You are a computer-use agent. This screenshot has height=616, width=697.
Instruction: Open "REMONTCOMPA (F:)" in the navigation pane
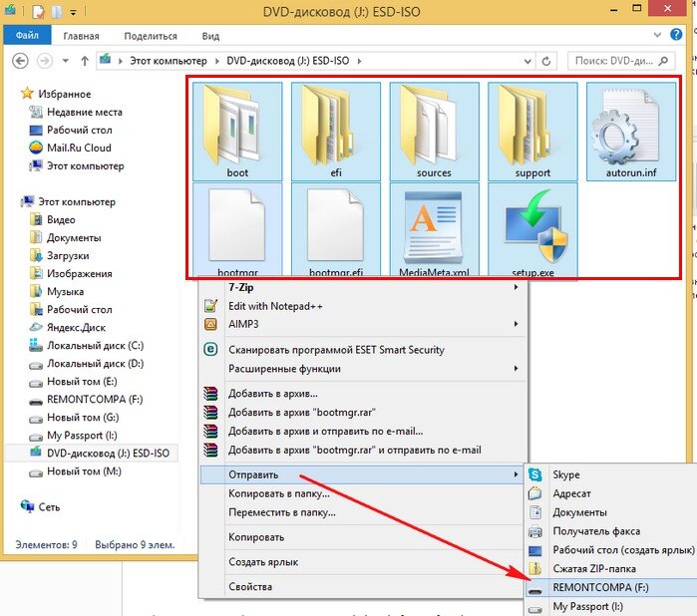click(95, 399)
